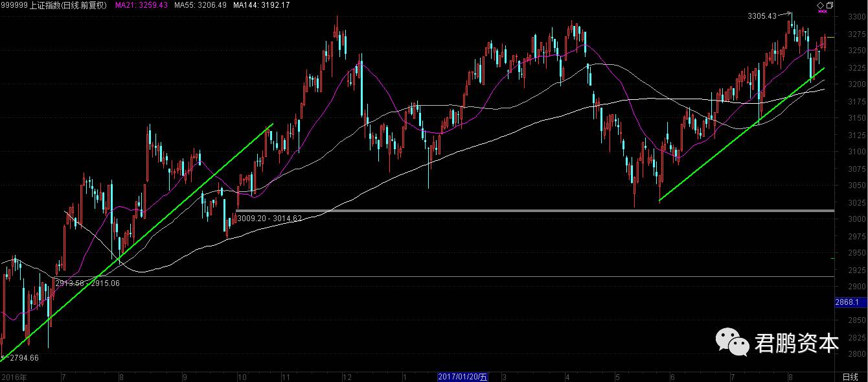
Task: Click the highlighted 2017/01/20 date marker
Action: [463, 376]
